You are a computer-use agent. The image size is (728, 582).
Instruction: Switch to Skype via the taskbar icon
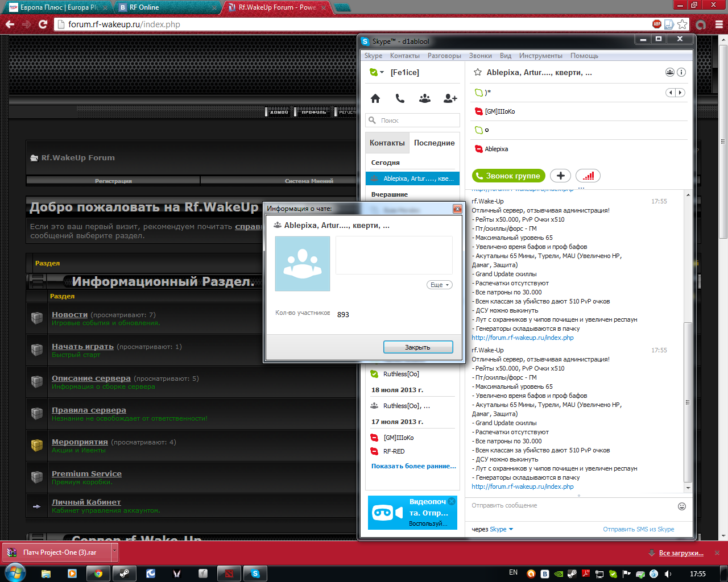tap(255, 573)
